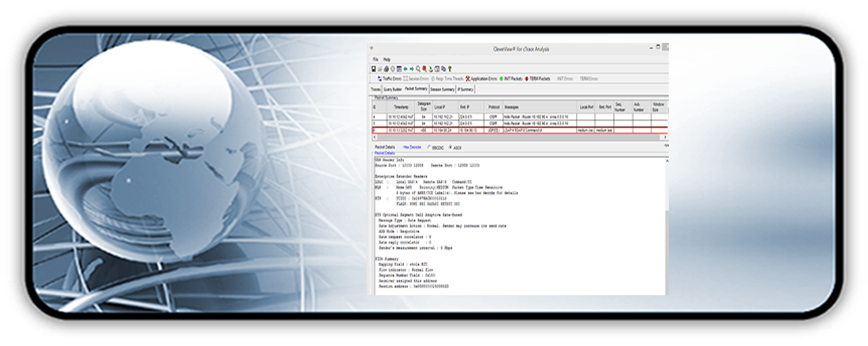Open the Help menu
The image size is (868, 346).
pos(387,60)
